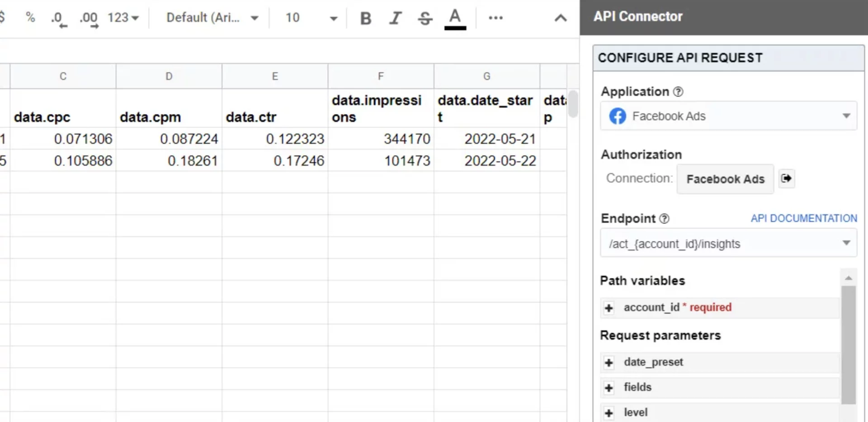Increase decimal places
The width and height of the screenshot is (868, 422).
tap(89, 19)
